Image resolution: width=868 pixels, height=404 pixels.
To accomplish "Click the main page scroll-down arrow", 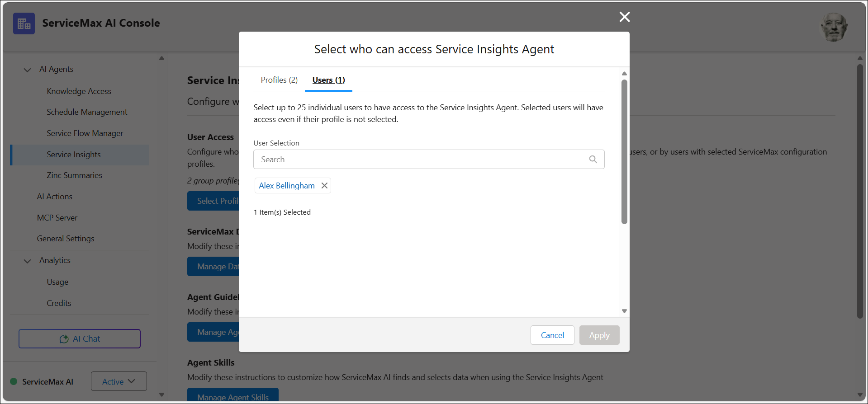I will tap(860, 395).
